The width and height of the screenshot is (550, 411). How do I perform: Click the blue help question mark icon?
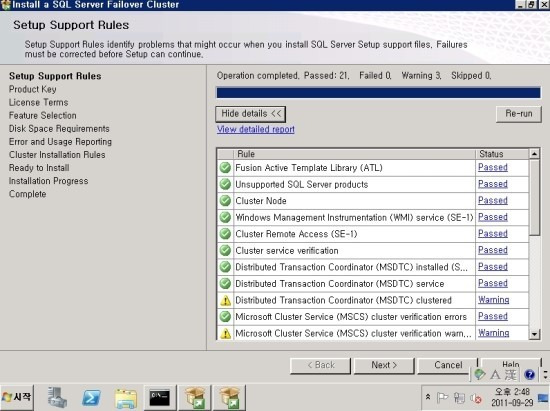coord(529,375)
